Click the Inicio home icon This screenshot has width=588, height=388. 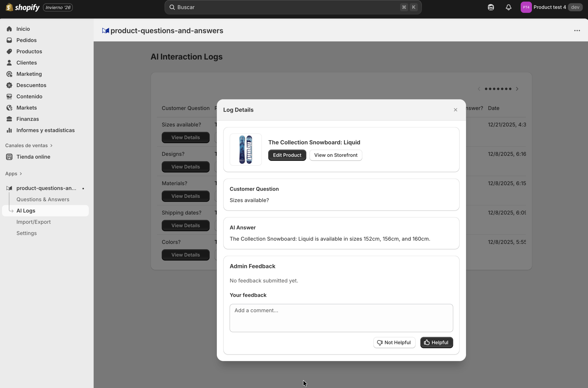[9, 29]
